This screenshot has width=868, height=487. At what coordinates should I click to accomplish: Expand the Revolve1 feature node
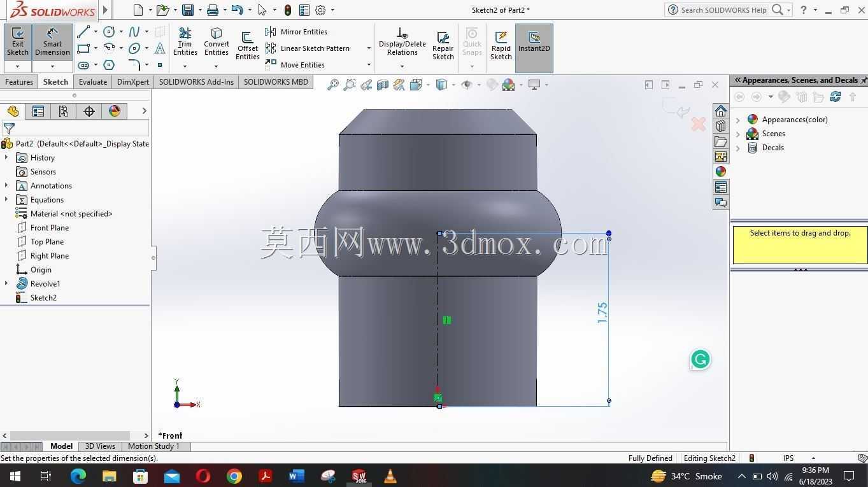point(6,283)
